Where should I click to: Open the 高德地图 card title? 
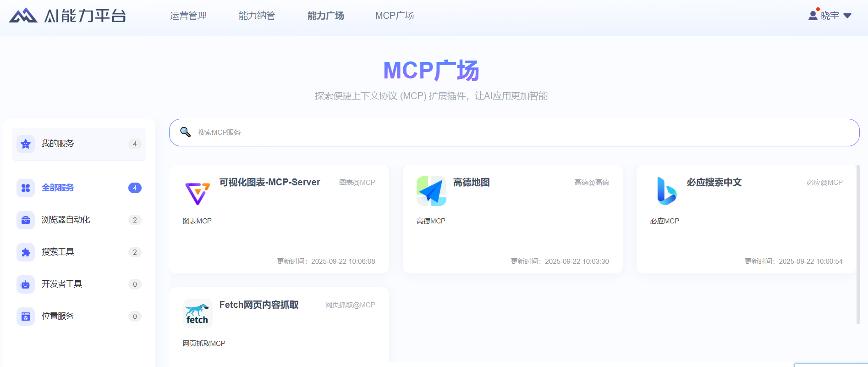(x=471, y=183)
